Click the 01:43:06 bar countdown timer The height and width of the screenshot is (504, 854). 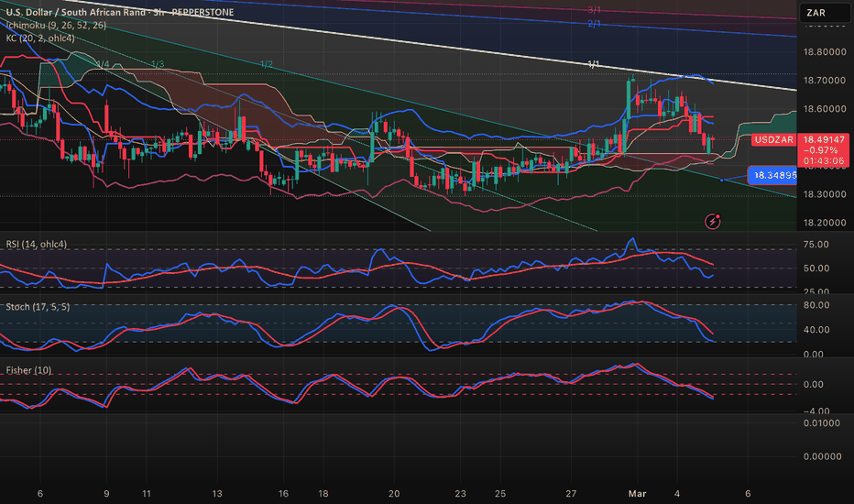click(823, 161)
